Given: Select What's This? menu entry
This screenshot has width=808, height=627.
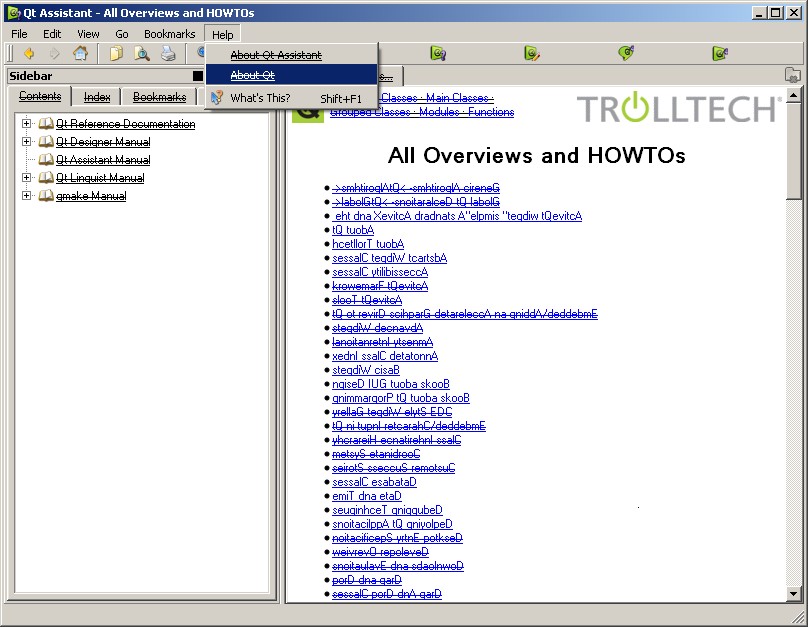Looking at the screenshot, I should coord(260,98).
